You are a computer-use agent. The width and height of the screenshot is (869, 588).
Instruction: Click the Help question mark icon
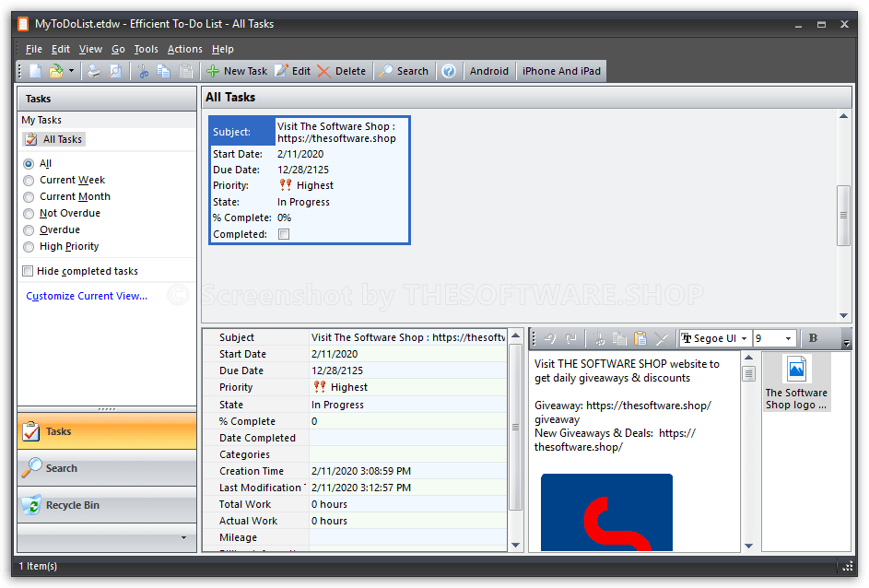[x=449, y=71]
